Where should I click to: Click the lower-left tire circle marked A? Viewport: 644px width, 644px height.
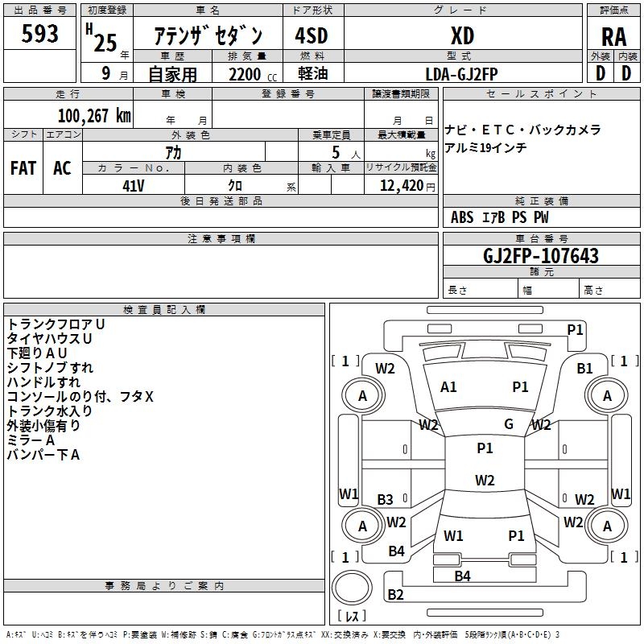pos(362,526)
